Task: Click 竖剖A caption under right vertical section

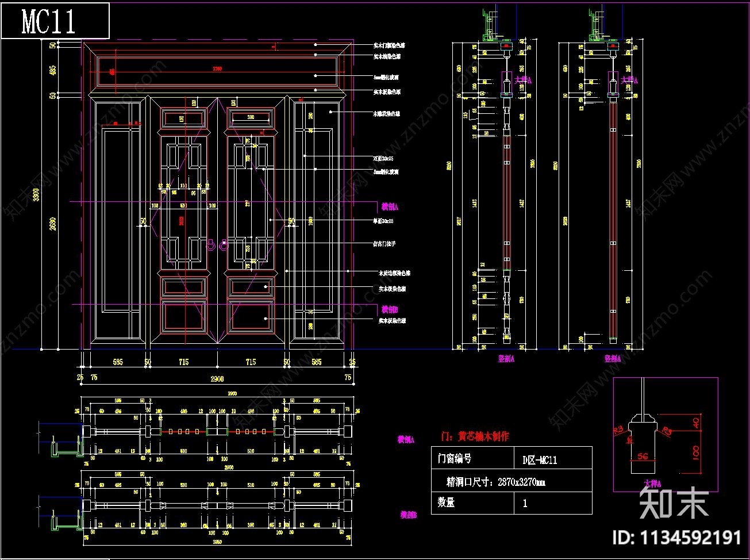Action: [x=613, y=358]
